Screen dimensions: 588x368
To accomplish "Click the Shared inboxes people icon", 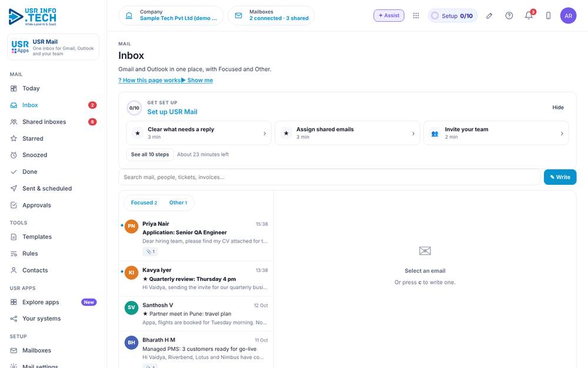I will pyautogui.click(x=14, y=122).
